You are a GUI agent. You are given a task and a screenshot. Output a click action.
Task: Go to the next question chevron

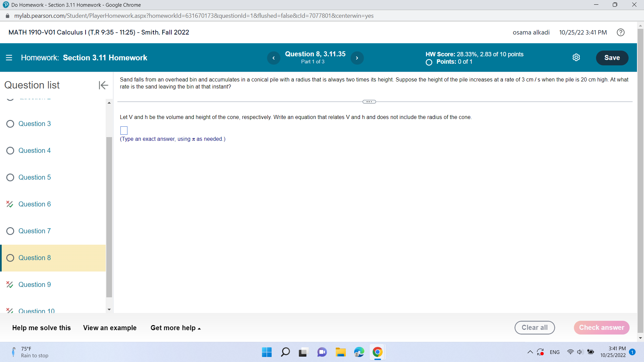(x=357, y=58)
